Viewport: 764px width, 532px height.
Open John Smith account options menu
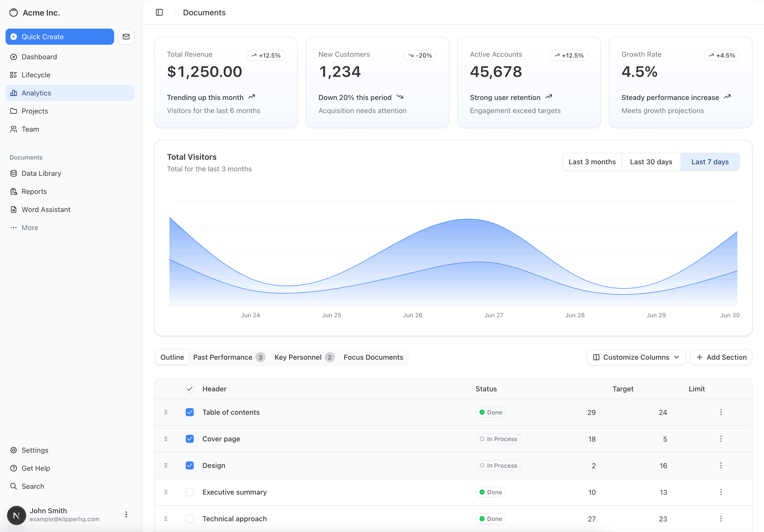pos(126,514)
